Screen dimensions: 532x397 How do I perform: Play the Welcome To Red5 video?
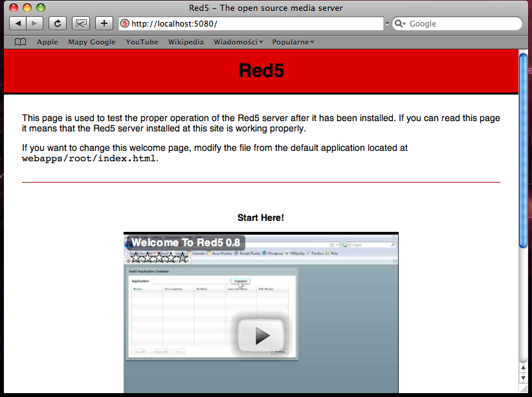261,335
